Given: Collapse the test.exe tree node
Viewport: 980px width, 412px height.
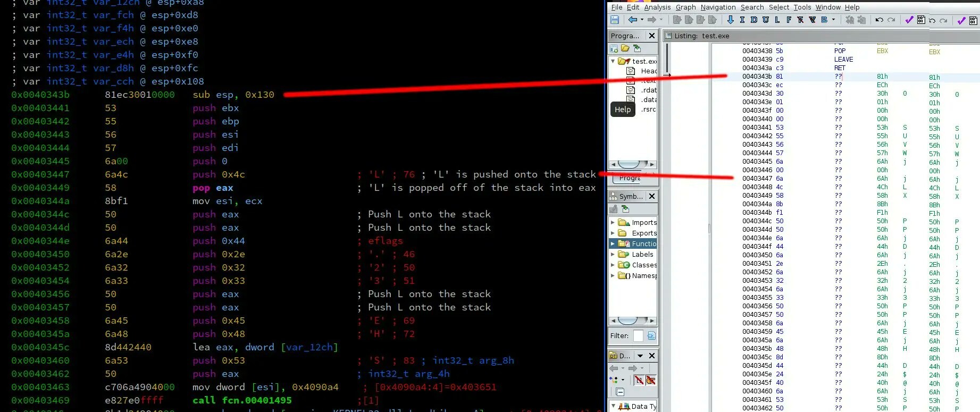Looking at the screenshot, I should (613, 61).
